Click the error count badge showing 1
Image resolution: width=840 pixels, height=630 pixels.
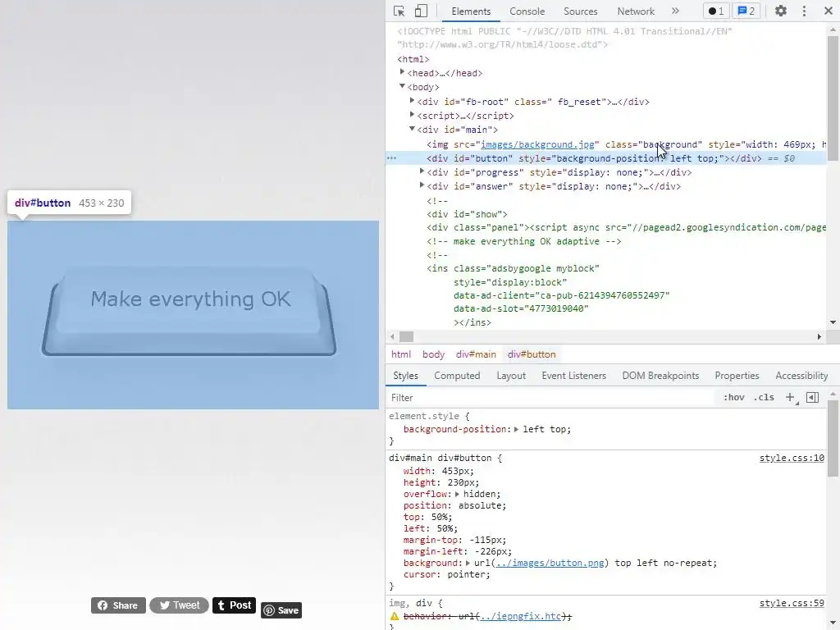715,11
